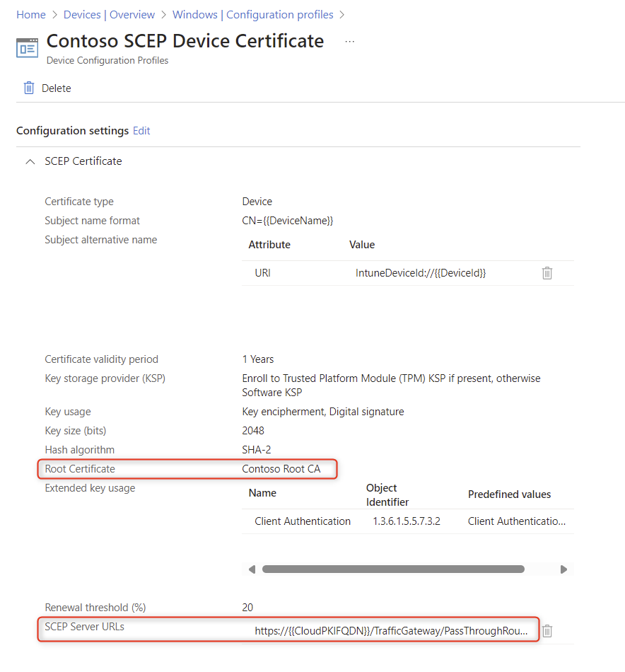
Task: Click the horizontal scrollbar thumb
Action: pos(392,569)
